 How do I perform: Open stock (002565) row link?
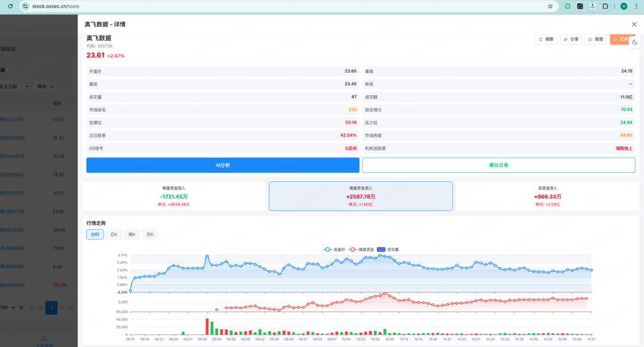point(12,138)
